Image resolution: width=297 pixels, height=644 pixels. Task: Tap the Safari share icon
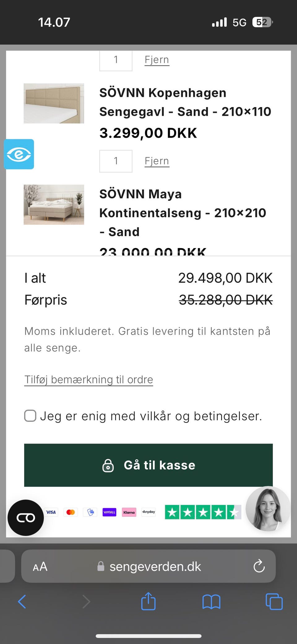pos(148,601)
